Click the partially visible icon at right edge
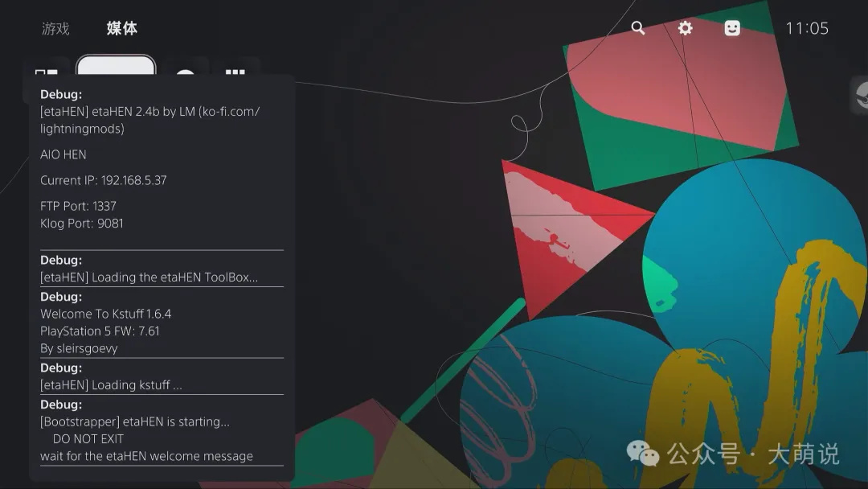The width and height of the screenshot is (868, 489). (x=860, y=95)
